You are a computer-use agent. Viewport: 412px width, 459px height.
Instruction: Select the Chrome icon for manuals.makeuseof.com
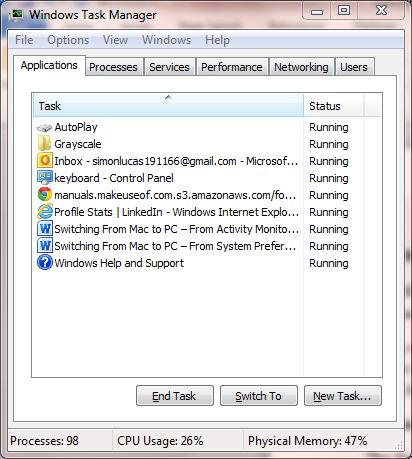tap(45, 195)
